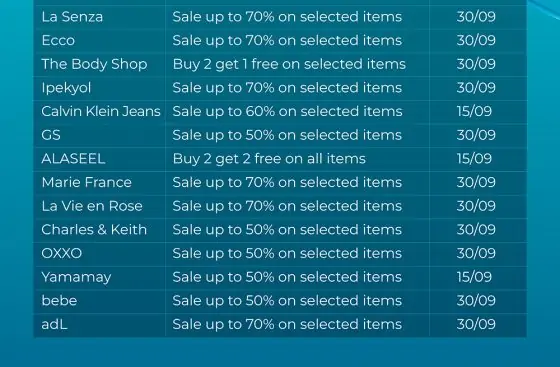
Task: Select Calvin Klein Jeans 15/09 end date
Action: [x=474, y=111]
